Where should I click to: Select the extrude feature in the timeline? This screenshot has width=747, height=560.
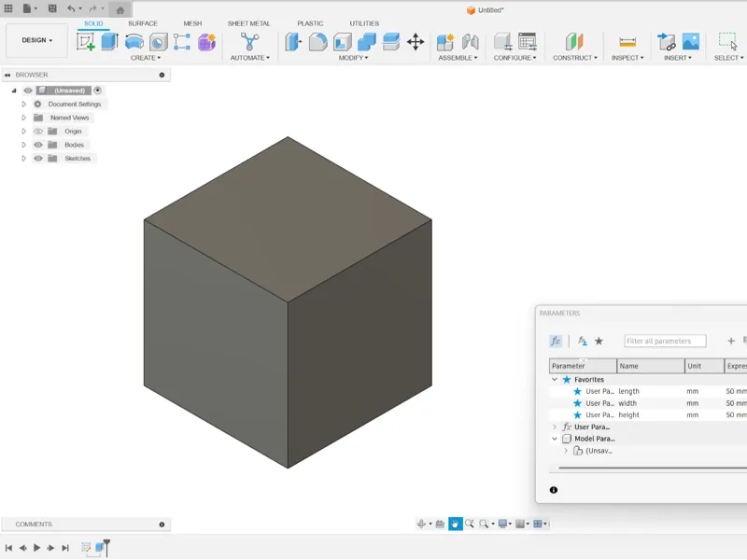point(100,548)
